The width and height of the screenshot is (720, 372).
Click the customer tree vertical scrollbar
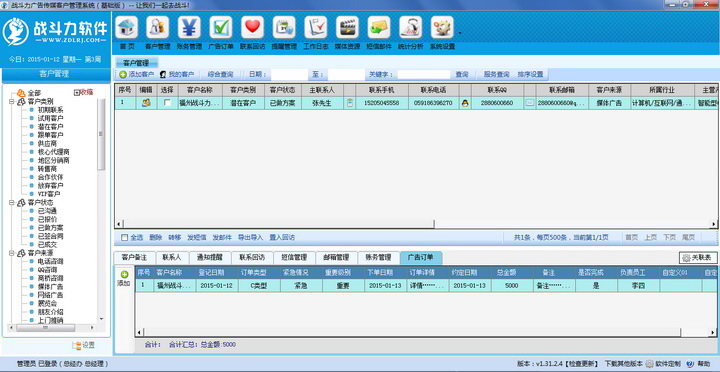tap(101, 134)
